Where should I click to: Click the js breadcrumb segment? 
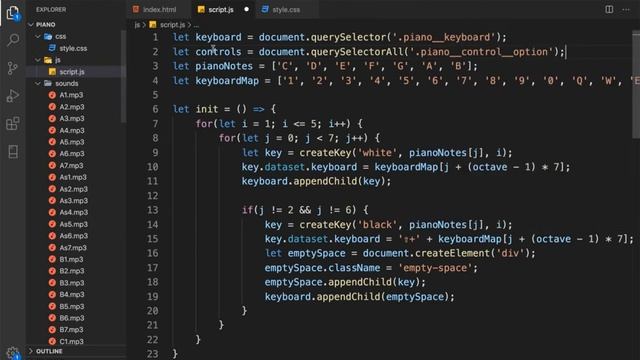point(137,25)
